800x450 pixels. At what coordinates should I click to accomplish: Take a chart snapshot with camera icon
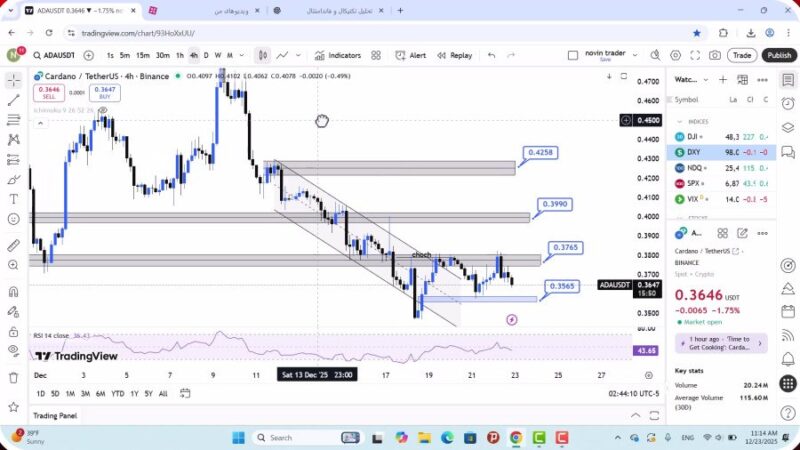pos(716,55)
